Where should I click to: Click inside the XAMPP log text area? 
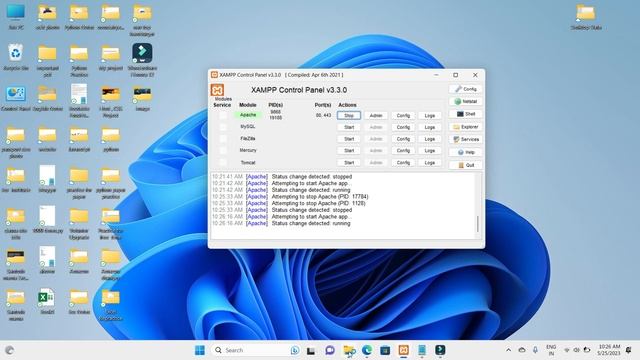(343, 205)
